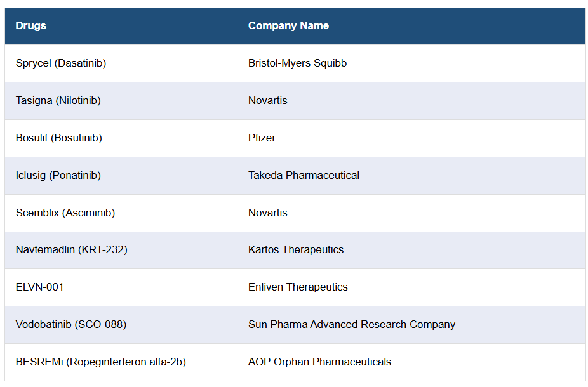The image size is (588, 387).
Task: Select the Scemblix (Asciminib) cell
Action: 65,213
